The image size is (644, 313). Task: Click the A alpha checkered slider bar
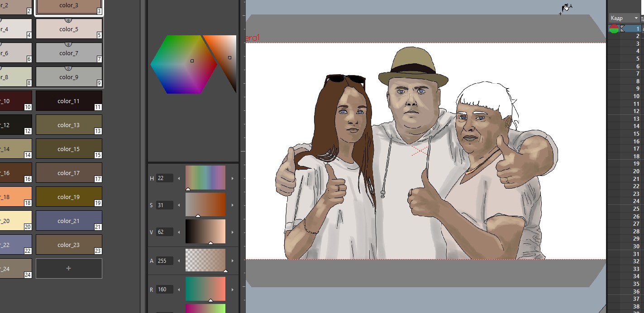pos(205,260)
